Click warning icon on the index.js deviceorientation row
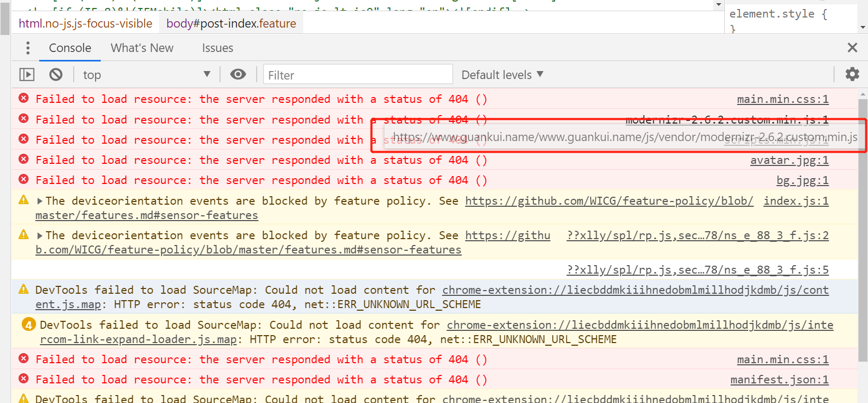 pos(24,200)
